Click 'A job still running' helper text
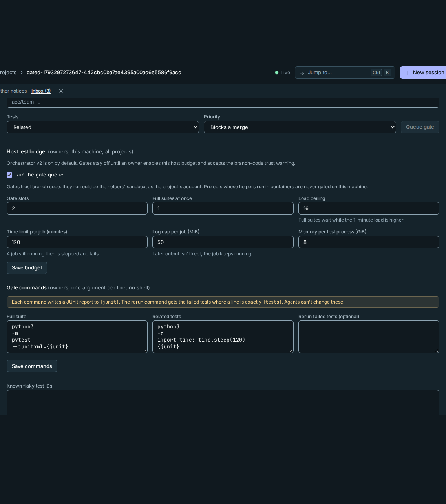The height and width of the screenshot is (504, 446). click(x=53, y=254)
